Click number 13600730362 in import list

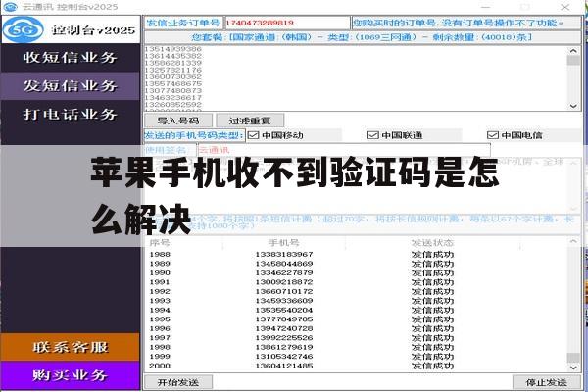click(x=173, y=76)
